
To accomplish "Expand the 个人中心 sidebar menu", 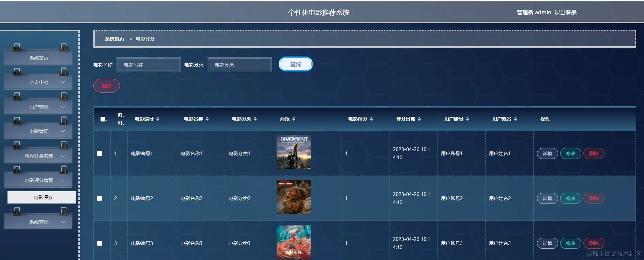I will pos(39,82).
